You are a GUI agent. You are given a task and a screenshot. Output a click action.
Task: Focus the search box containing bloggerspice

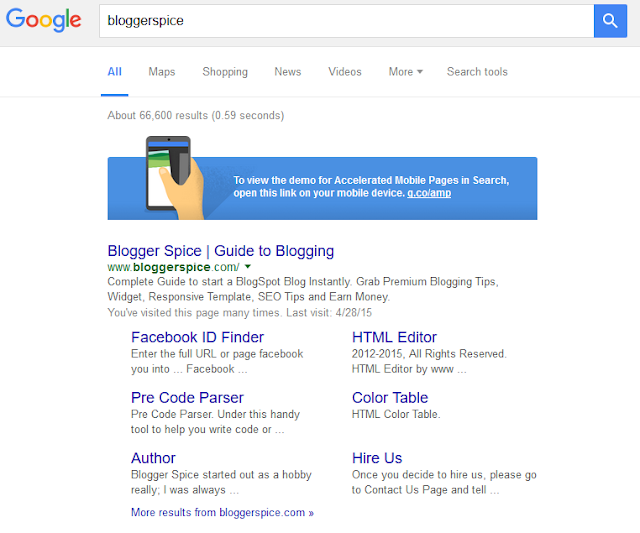pos(347,21)
